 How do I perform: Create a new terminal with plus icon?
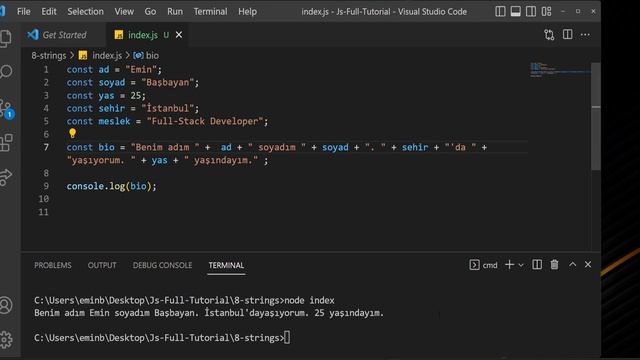point(509,265)
